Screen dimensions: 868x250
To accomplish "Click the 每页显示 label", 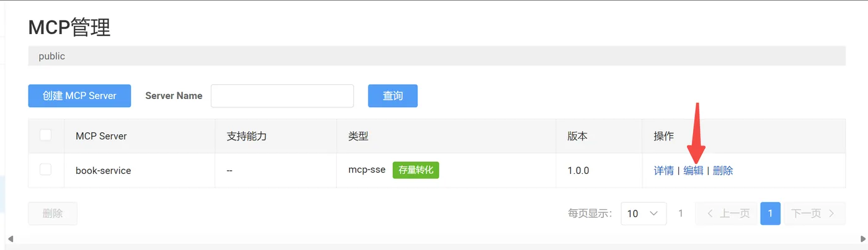I will [590, 213].
